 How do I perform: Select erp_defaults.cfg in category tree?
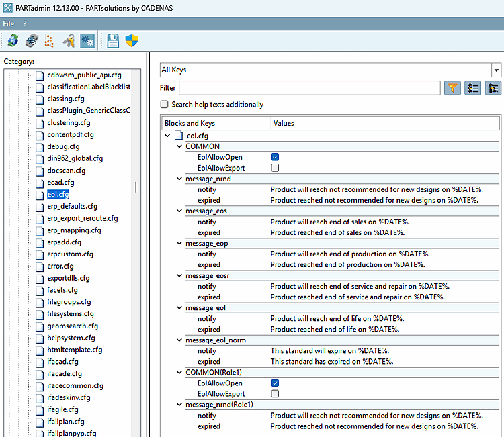(x=73, y=206)
